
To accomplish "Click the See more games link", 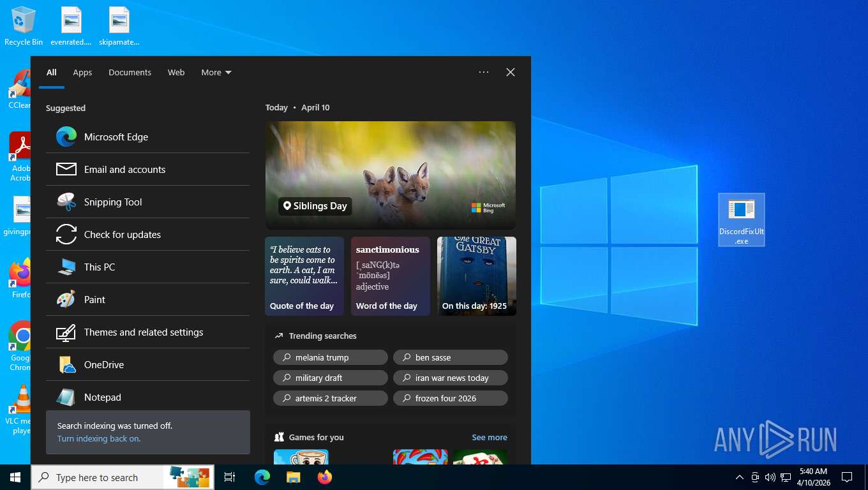I will pyautogui.click(x=490, y=437).
